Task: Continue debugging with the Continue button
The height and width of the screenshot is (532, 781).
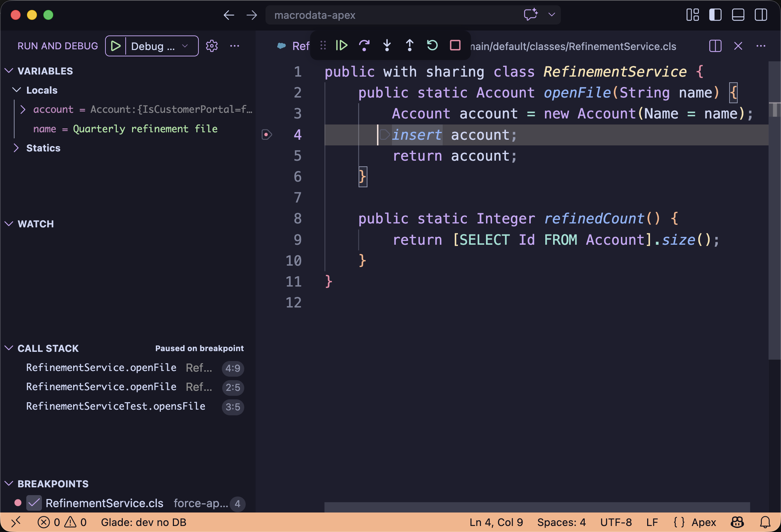Action: pos(342,45)
